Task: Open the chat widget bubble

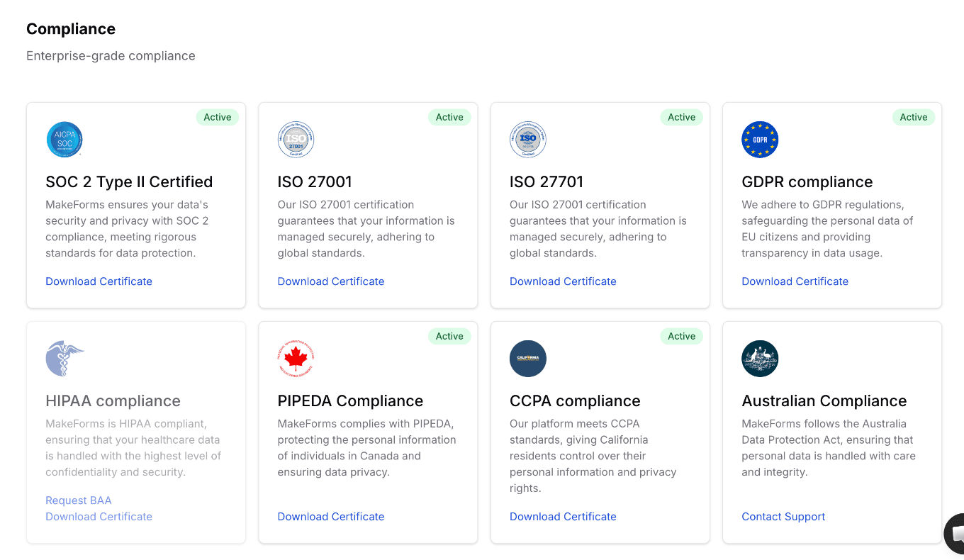Action: tap(955, 533)
